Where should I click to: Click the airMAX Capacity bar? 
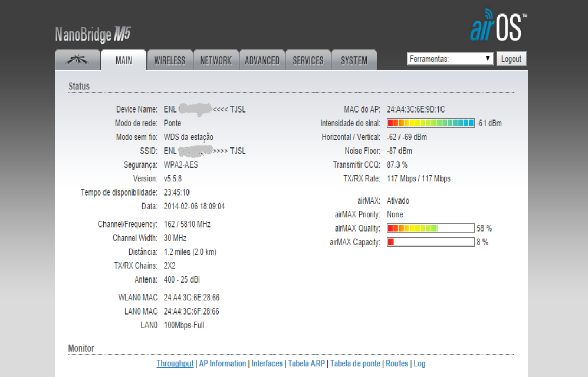point(431,242)
